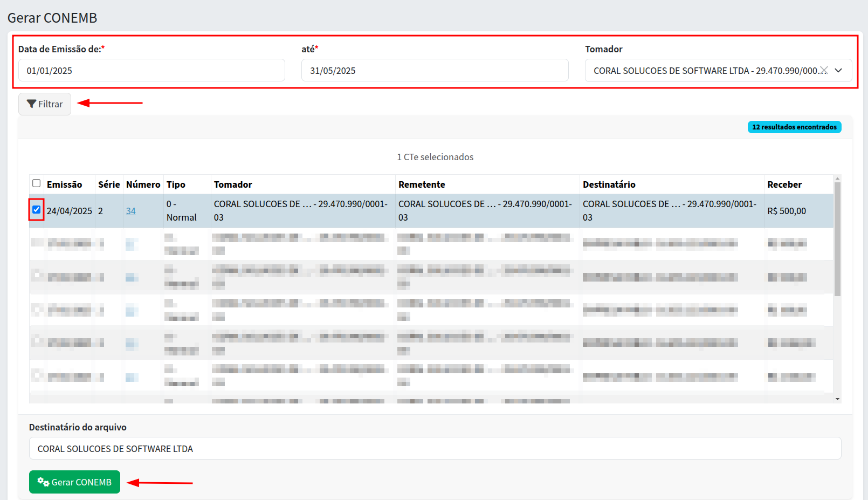Click the table scrollbar down arrow
Viewport: 868px width, 500px height.
(837, 399)
